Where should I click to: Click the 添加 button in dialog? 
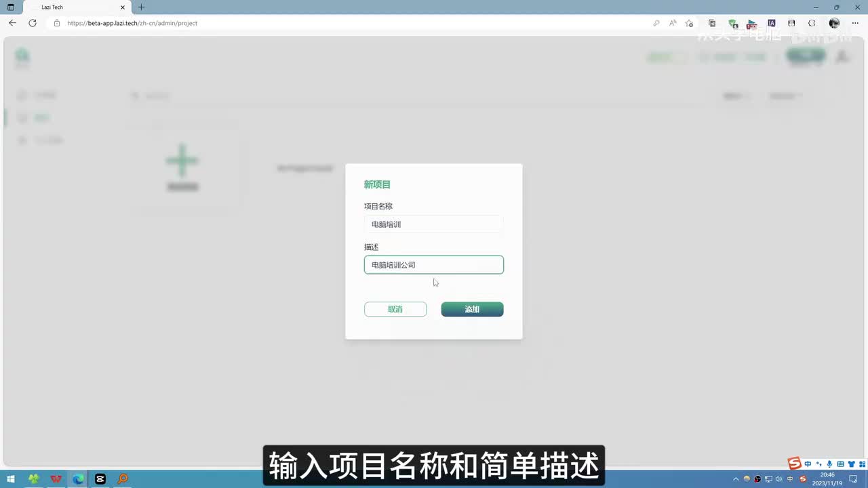coord(472,309)
